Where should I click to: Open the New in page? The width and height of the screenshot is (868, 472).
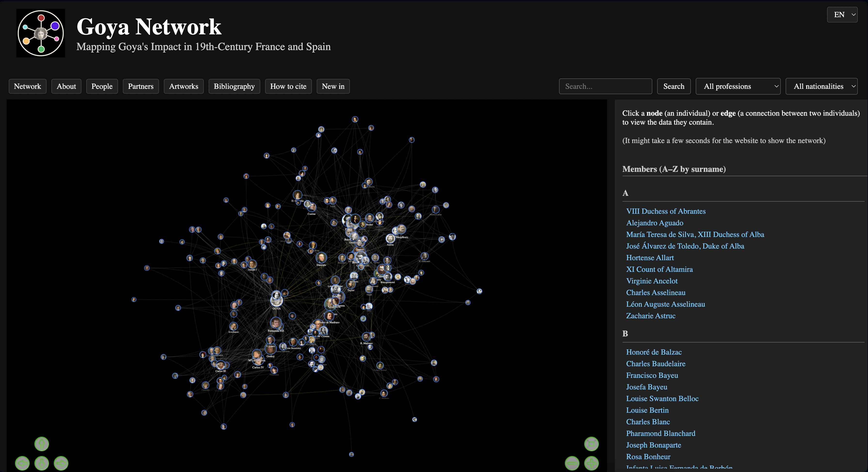coord(333,86)
